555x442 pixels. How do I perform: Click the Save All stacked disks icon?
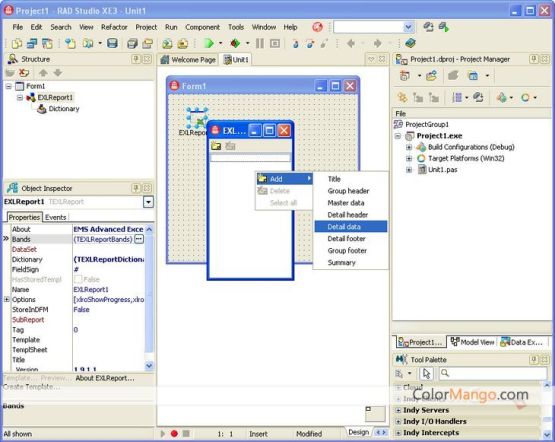132,44
